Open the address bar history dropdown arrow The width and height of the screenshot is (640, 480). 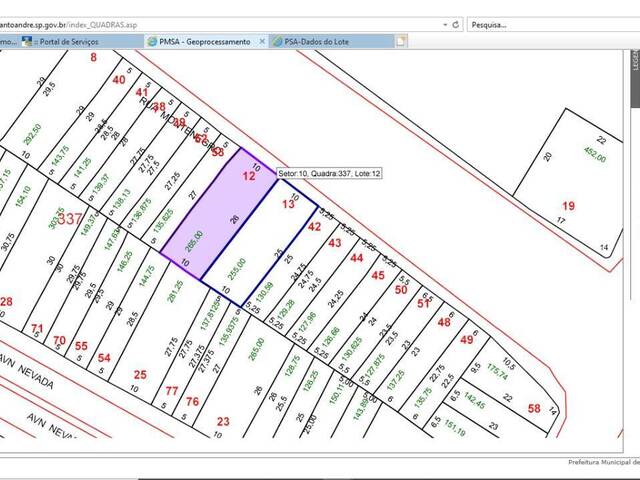441,22
